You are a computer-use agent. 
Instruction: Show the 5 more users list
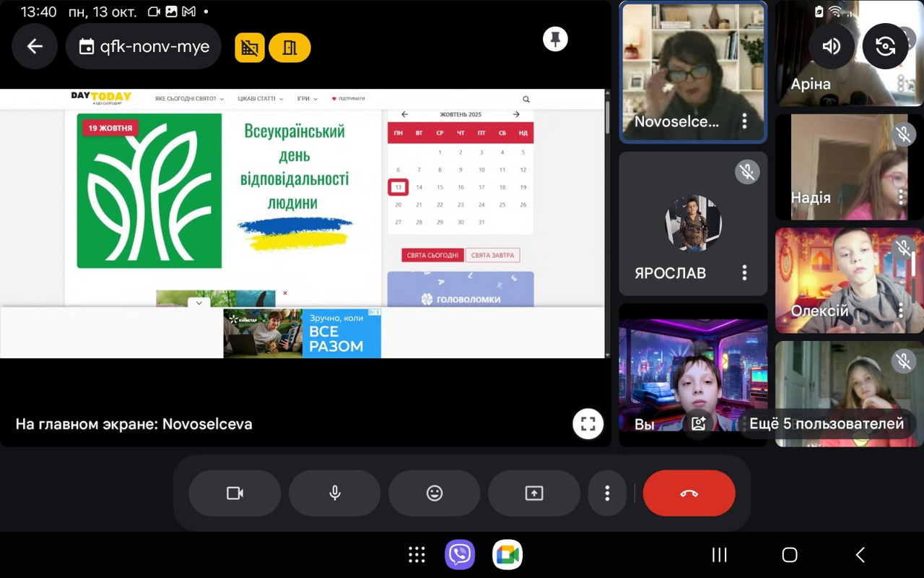pos(826,424)
